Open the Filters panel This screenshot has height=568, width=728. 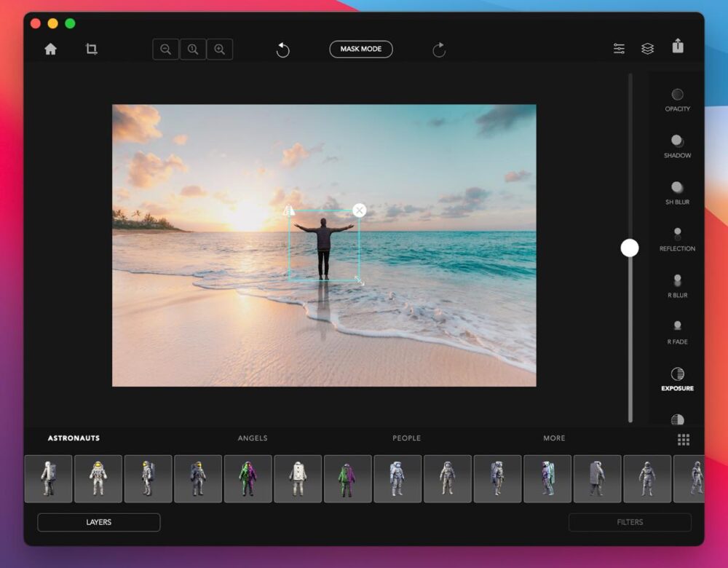(630, 522)
